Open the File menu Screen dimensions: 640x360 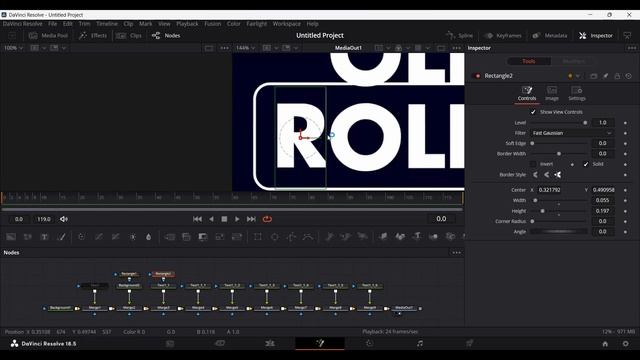click(53, 24)
